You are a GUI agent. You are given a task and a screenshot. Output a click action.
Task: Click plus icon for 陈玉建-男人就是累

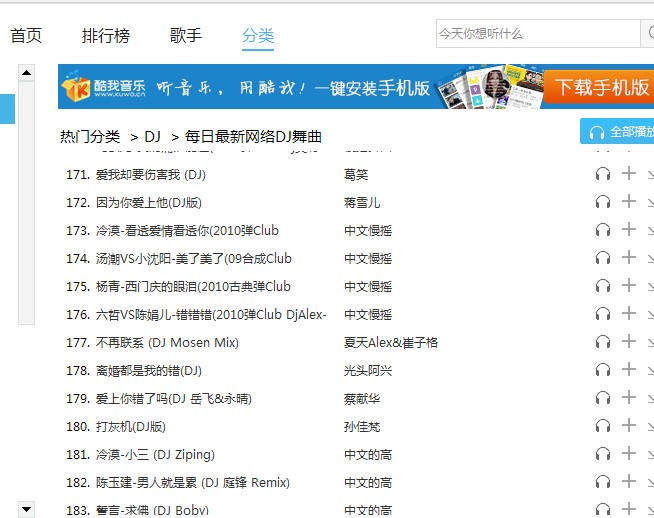629,482
